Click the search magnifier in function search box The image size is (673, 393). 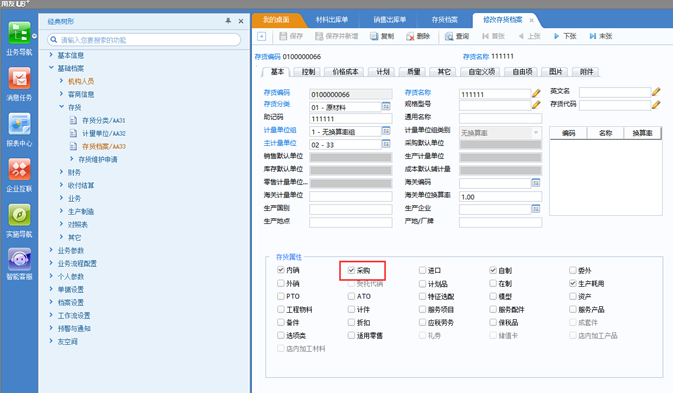pyautogui.click(x=54, y=40)
